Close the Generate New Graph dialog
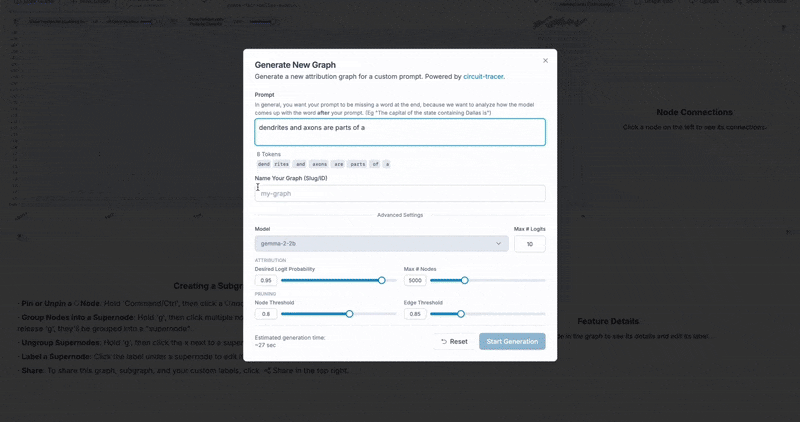The image size is (800, 422). 545,61
